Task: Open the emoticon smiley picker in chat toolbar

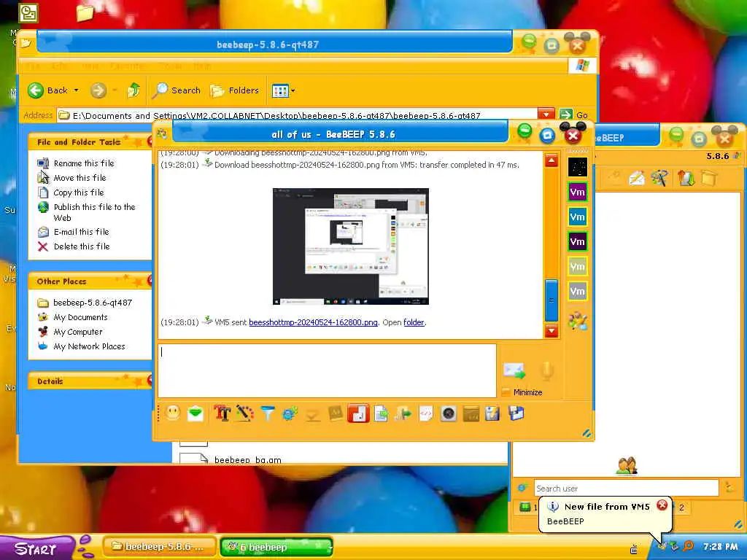Action: (173, 413)
